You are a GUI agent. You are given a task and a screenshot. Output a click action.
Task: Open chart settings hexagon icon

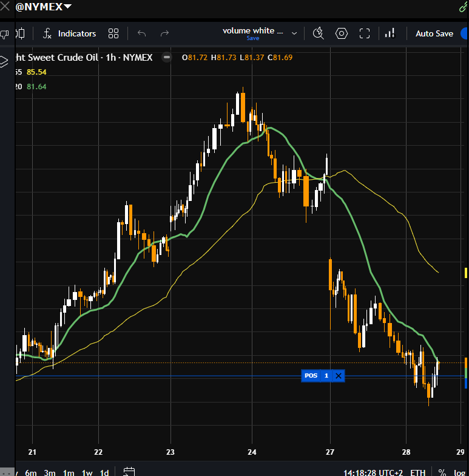(x=341, y=33)
